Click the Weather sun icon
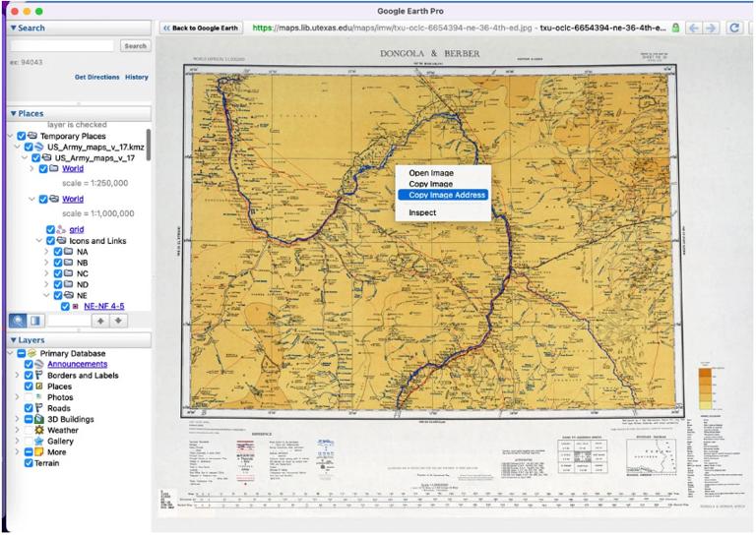 39,430
